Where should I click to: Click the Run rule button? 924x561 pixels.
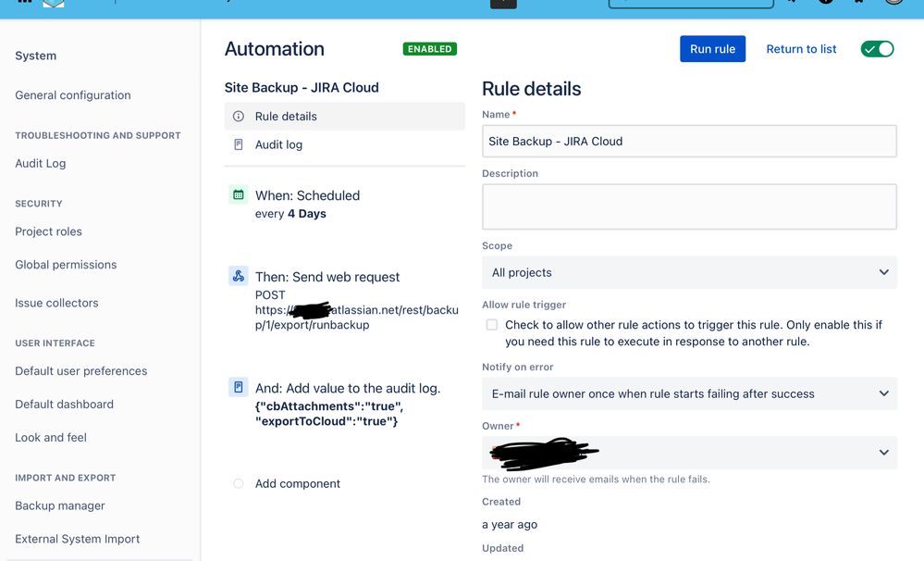(712, 49)
